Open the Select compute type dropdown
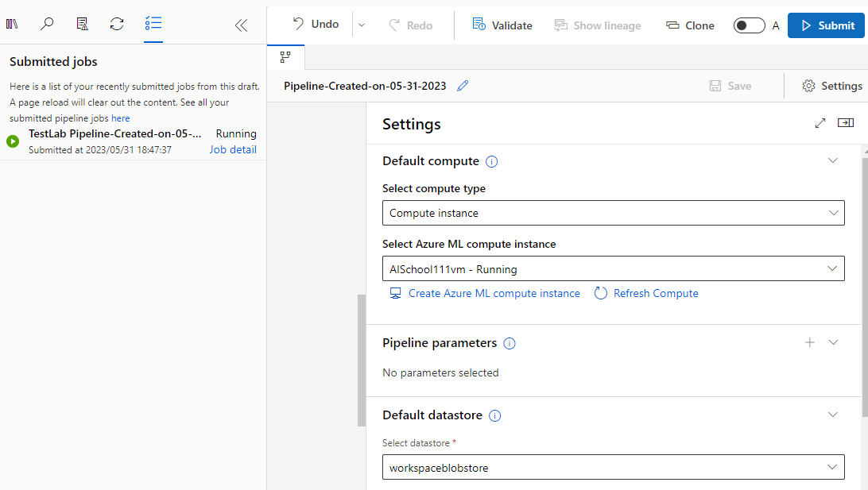The width and height of the screenshot is (868, 490). coord(613,213)
